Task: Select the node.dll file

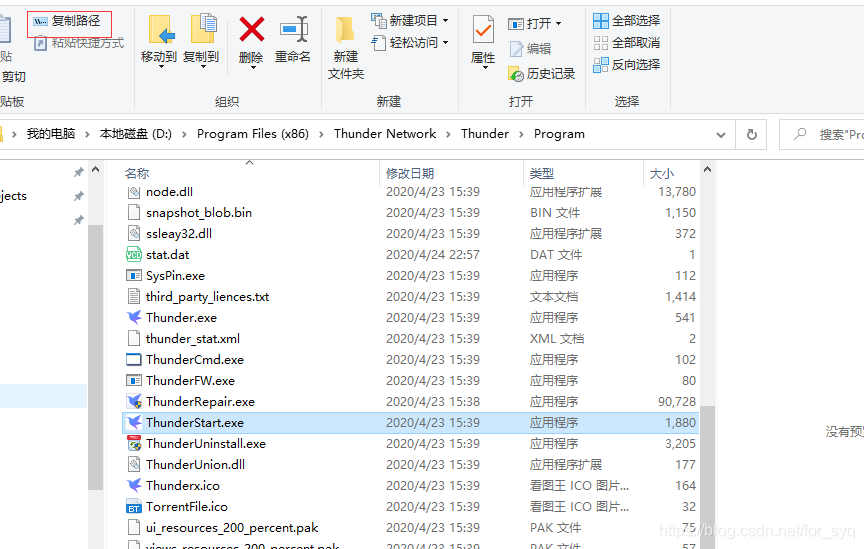Action: click(x=169, y=192)
